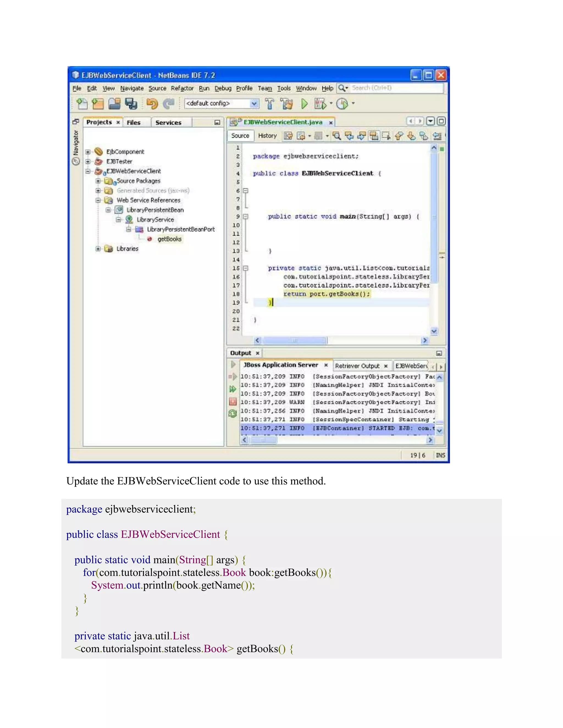Open the Tools menu

click(284, 88)
